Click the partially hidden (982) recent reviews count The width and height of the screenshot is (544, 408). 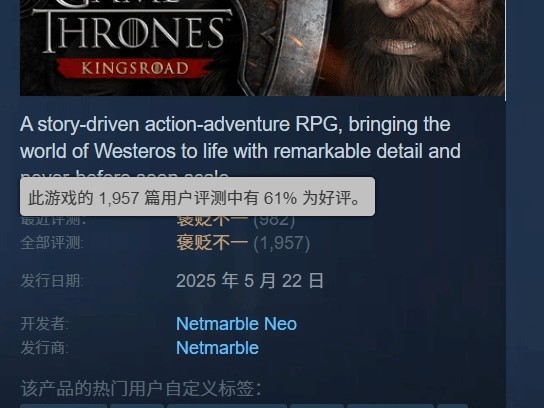pyautogui.click(x=274, y=221)
